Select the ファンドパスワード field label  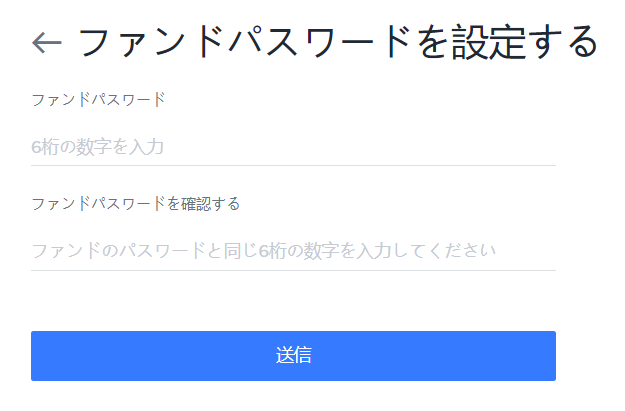(98, 100)
